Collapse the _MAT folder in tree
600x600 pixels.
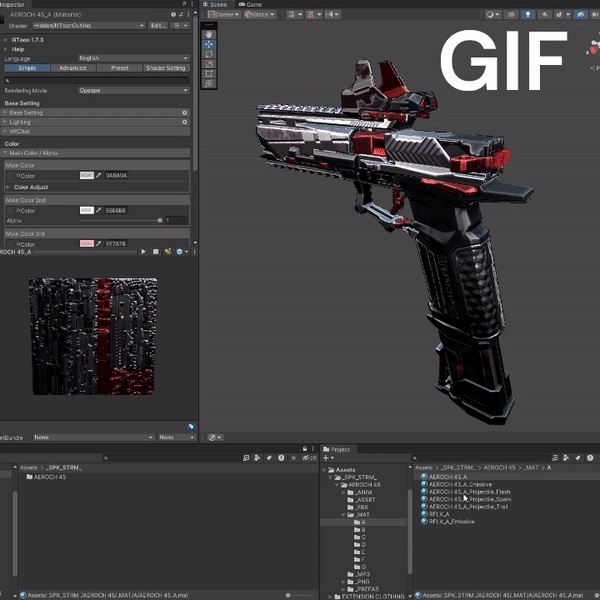[343, 515]
